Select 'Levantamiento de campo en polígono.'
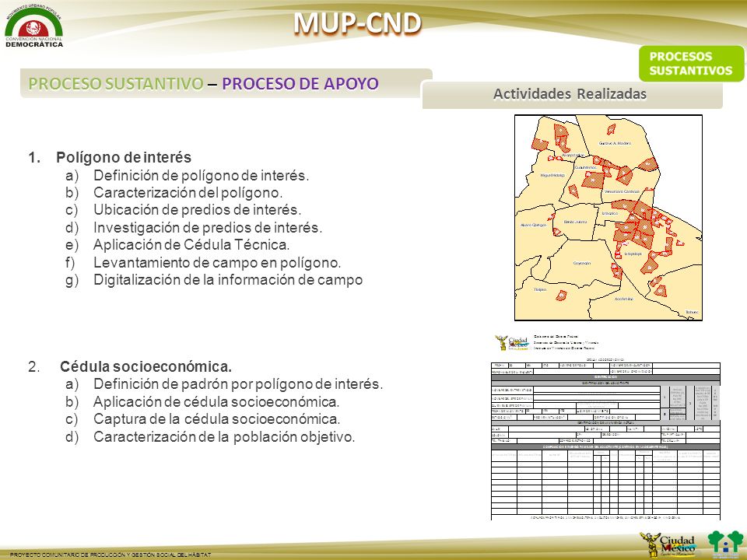This screenshot has width=747, height=560. point(217,262)
